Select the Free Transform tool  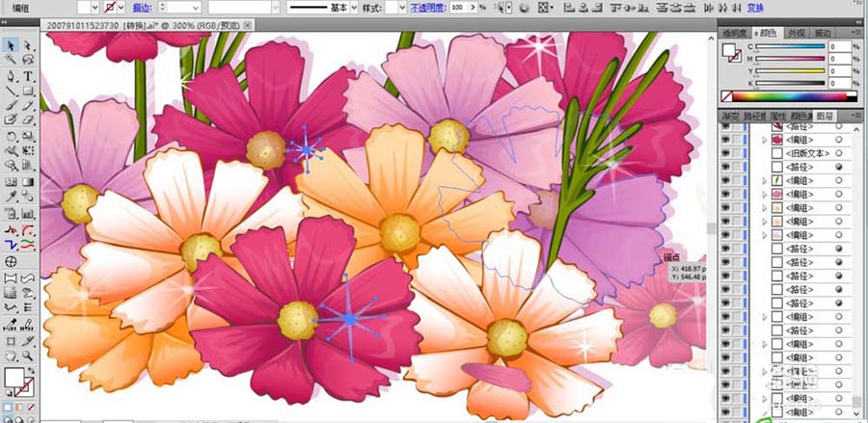click(x=27, y=151)
